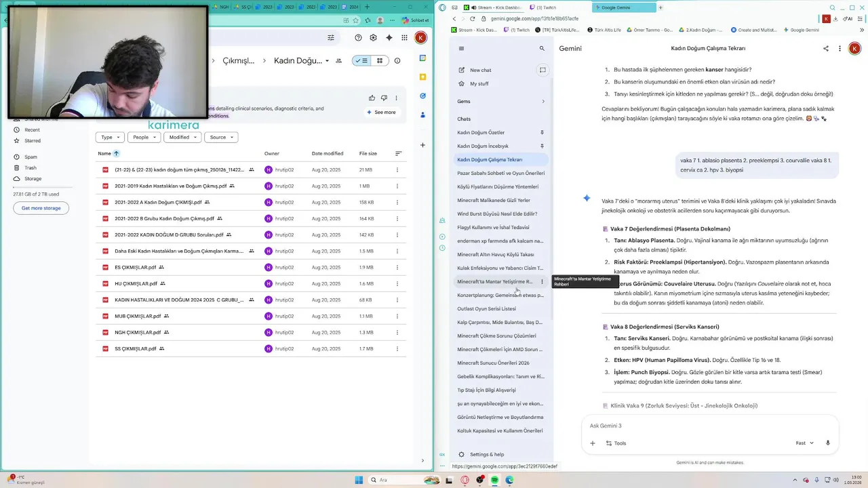Open the Fast model selector dropdown
Screen dimensions: 868x488
point(805,443)
